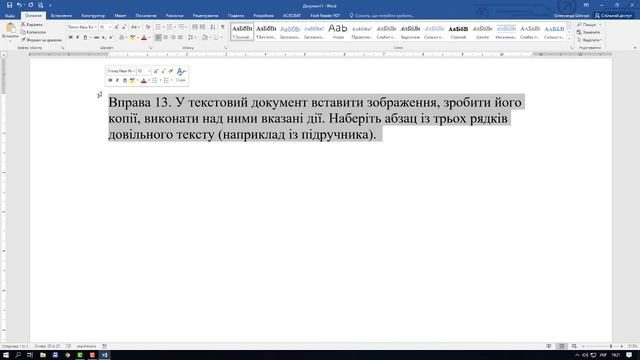This screenshot has height=360, width=640.
Task: Save the document from the quick access toolbar
Action: click(9, 5)
